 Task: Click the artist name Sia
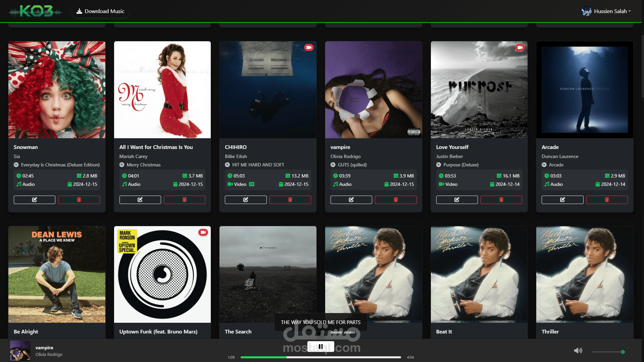pyautogui.click(x=17, y=156)
